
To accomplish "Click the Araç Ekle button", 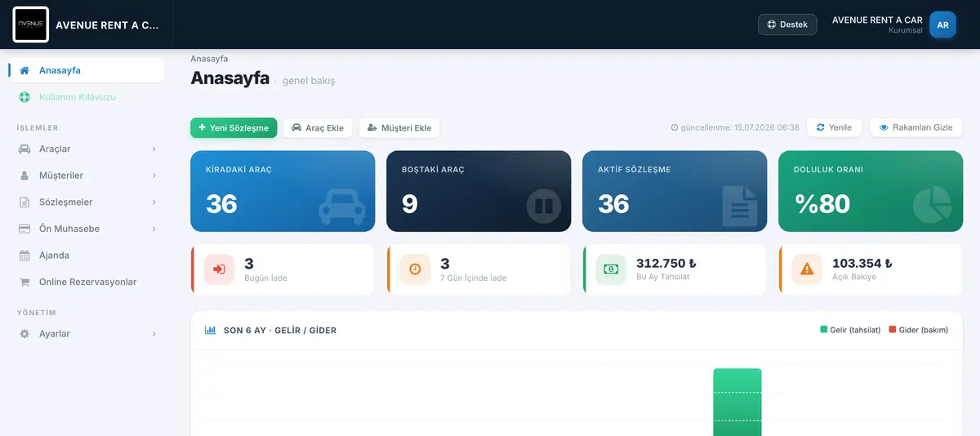I will [318, 127].
